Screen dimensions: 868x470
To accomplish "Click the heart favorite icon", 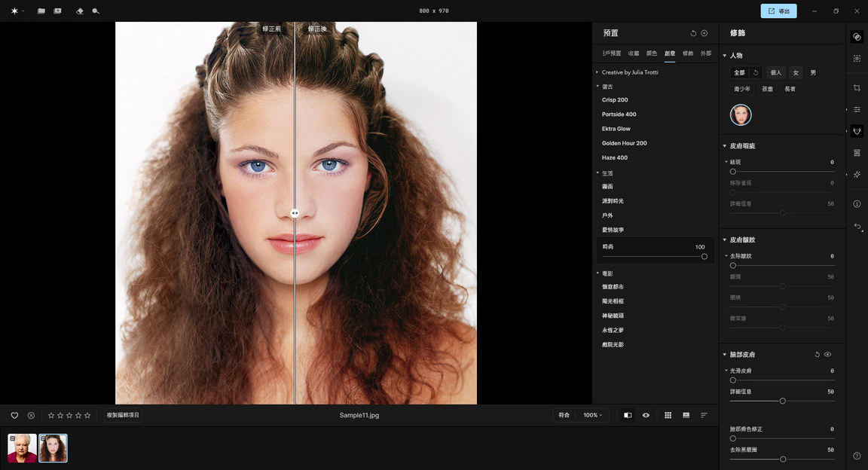I will (x=14, y=415).
